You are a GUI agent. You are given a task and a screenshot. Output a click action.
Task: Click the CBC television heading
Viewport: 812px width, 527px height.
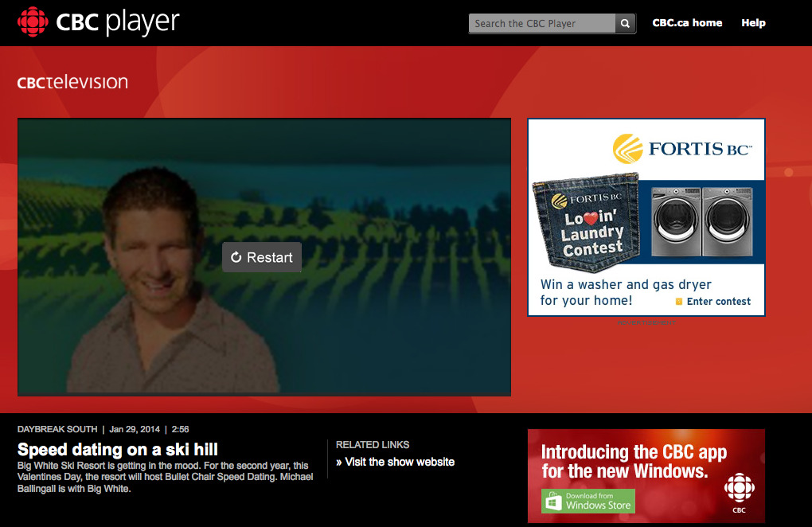click(72, 82)
